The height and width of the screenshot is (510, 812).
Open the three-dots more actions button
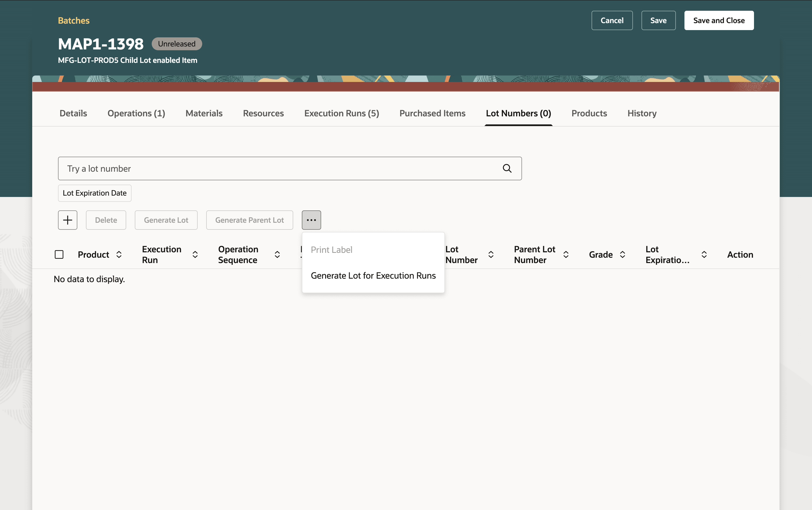pyautogui.click(x=311, y=220)
